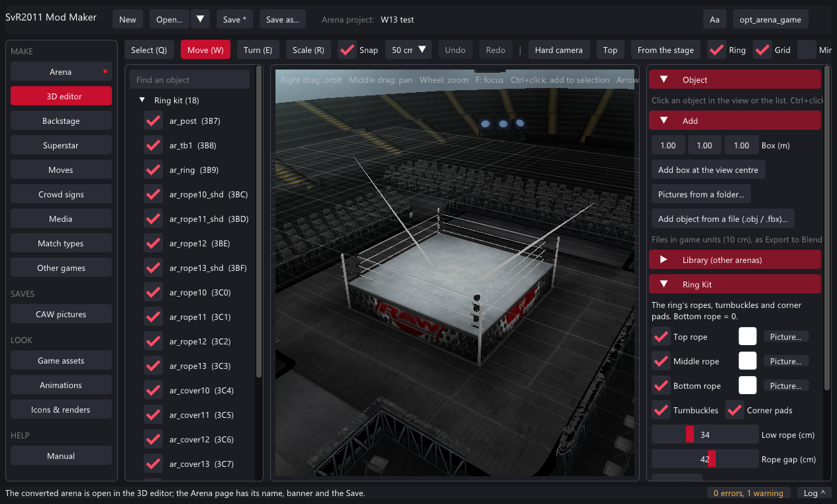
Task: Open the Superstar page
Action: click(61, 145)
